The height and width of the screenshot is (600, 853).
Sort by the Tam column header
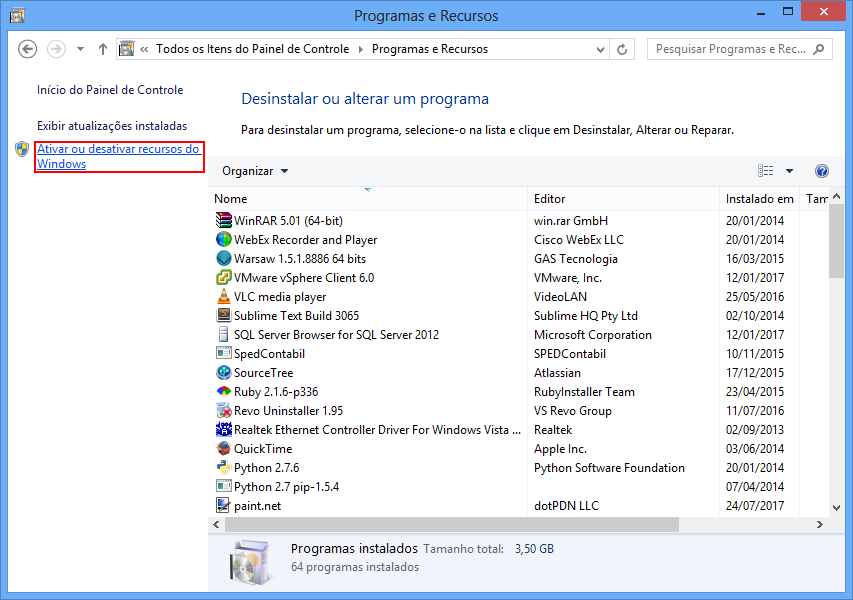(815, 199)
